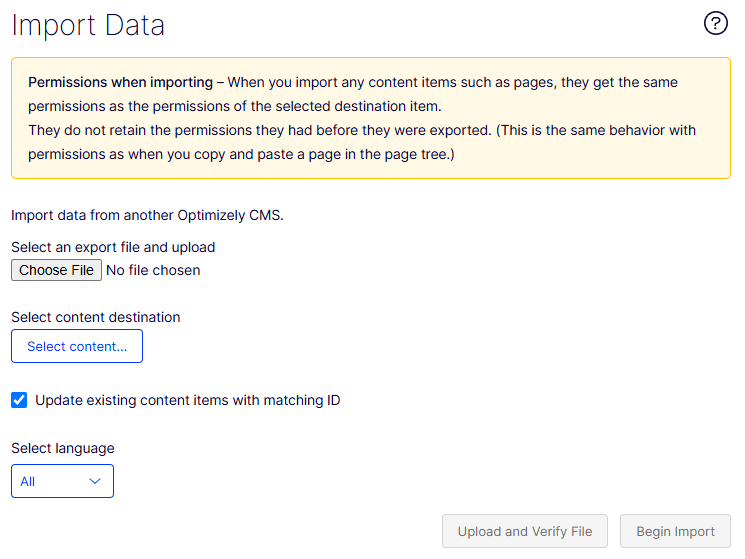Open the help question mark icon
The width and height of the screenshot is (745, 559).
[x=716, y=24]
